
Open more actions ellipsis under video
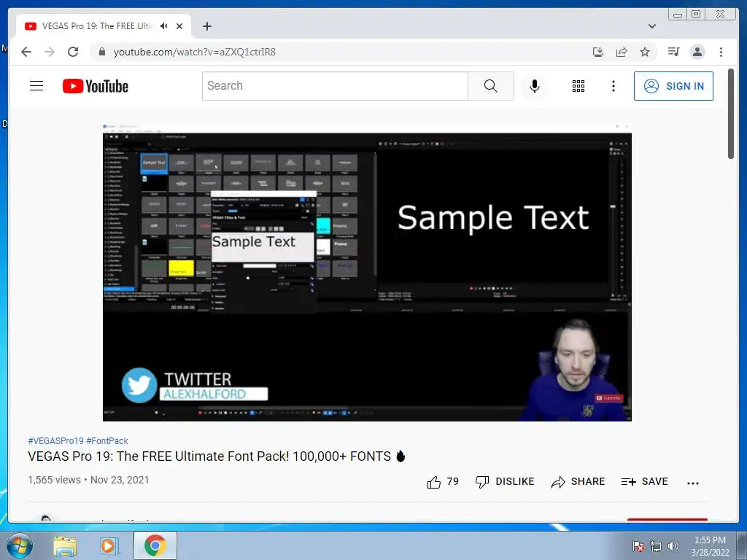[x=693, y=483]
